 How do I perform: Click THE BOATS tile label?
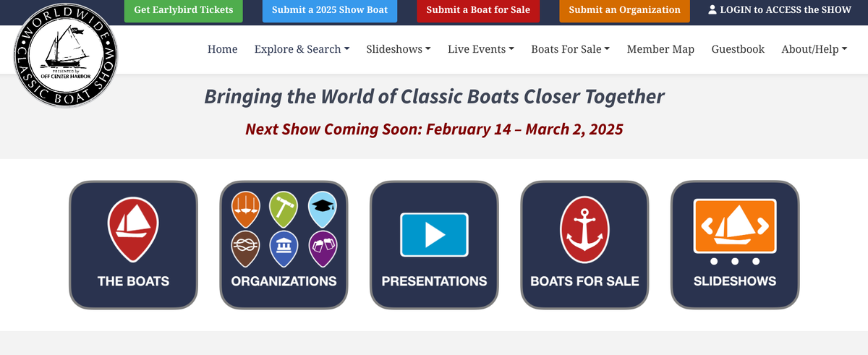[134, 281]
